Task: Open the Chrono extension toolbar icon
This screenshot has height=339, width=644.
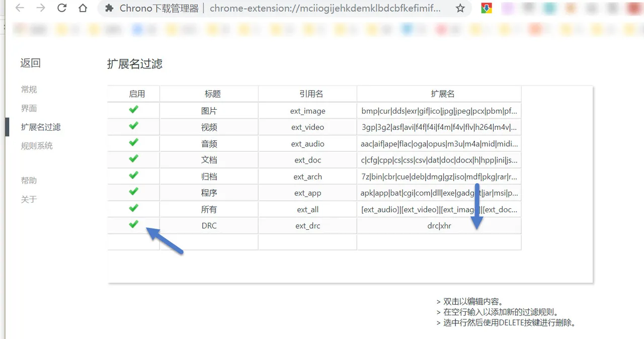Action: (x=487, y=8)
